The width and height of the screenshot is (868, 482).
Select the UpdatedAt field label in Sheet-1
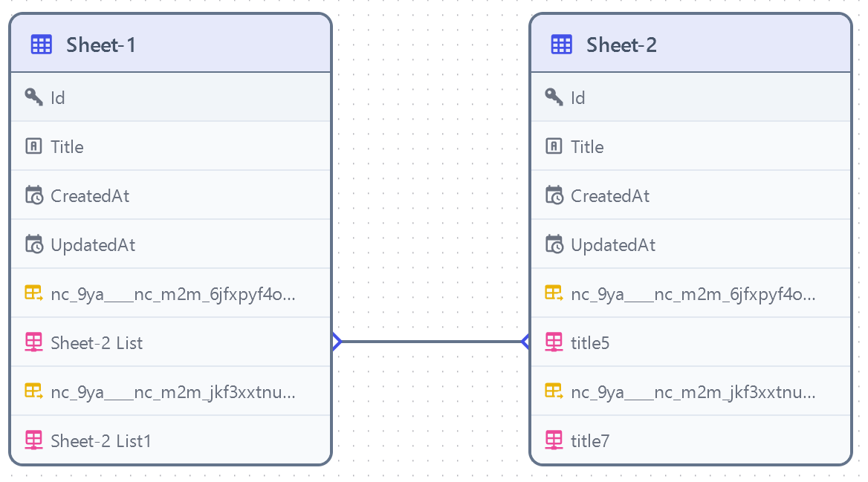tap(93, 244)
